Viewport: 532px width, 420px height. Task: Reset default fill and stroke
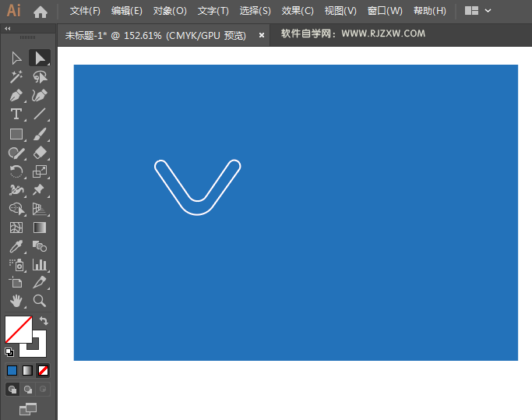(9, 352)
